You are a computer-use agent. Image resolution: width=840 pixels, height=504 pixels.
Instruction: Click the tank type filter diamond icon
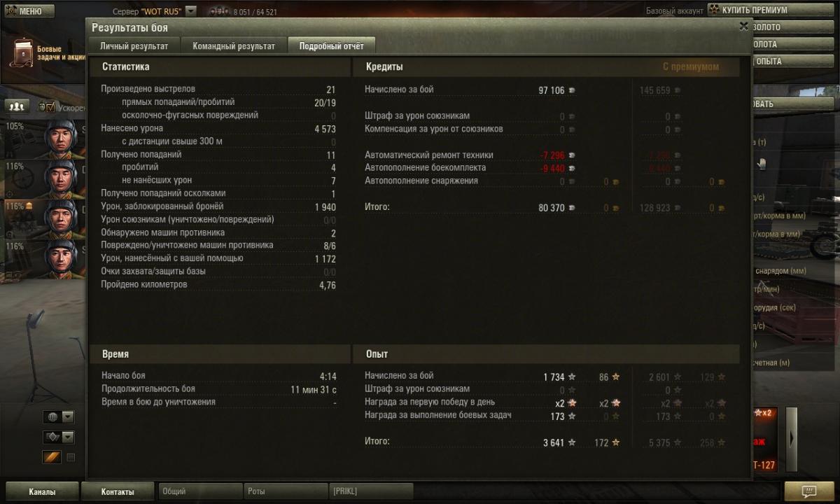point(52,437)
